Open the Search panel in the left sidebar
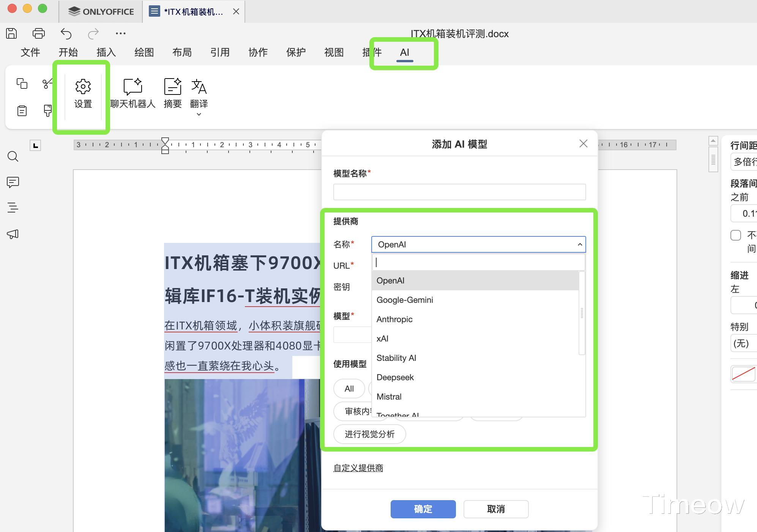 [x=13, y=156]
